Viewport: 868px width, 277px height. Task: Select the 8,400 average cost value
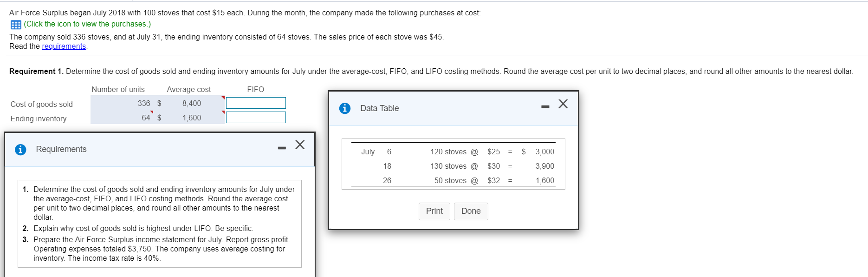(192, 103)
